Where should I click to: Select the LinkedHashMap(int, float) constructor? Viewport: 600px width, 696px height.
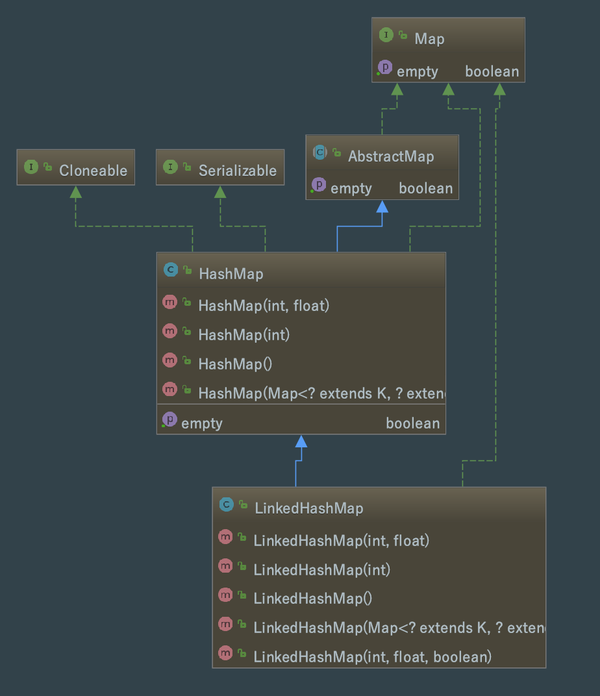[x=341, y=541]
